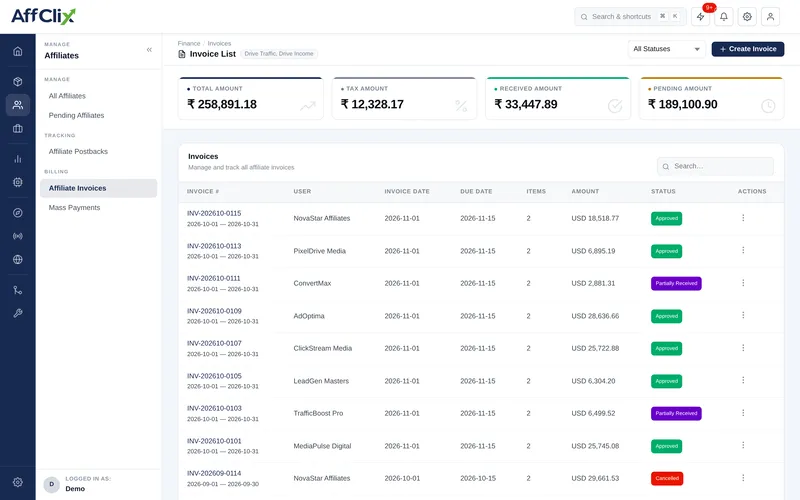800x500 pixels.
Task: Open the globe icon in left rail
Action: pyautogui.click(x=18, y=259)
